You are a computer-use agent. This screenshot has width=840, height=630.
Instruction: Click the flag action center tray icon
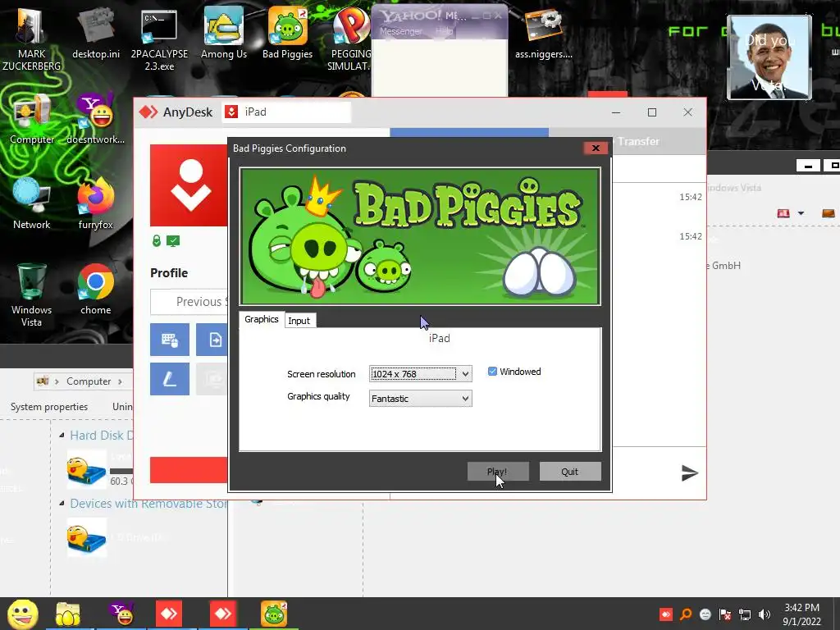725,614
